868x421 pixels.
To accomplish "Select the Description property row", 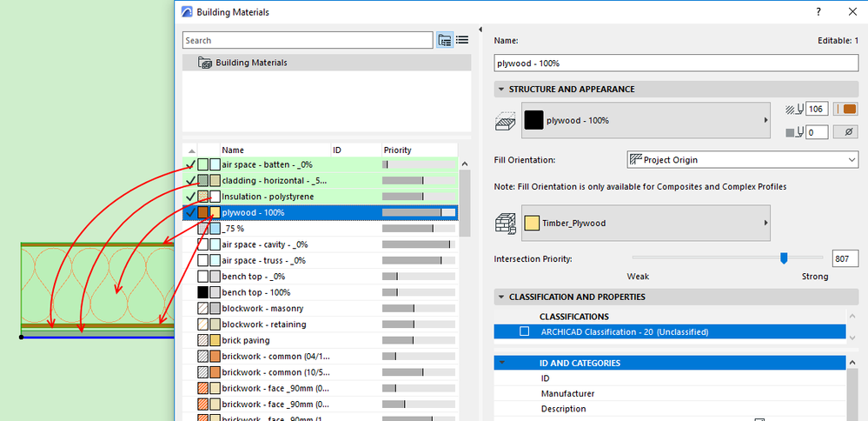I will click(670, 409).
